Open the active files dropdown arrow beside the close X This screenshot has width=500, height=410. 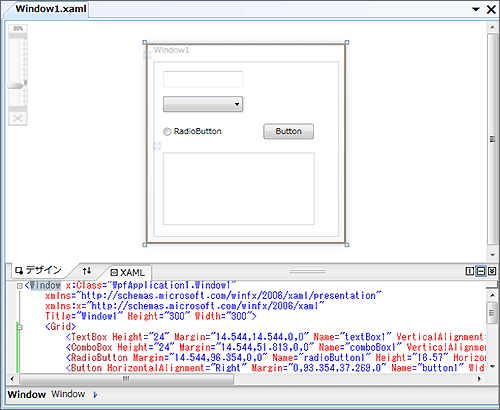[x=476, y=9]
